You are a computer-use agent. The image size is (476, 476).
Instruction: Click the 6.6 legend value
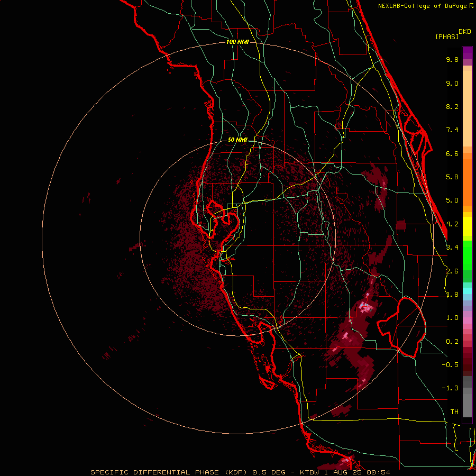point(452,153)
